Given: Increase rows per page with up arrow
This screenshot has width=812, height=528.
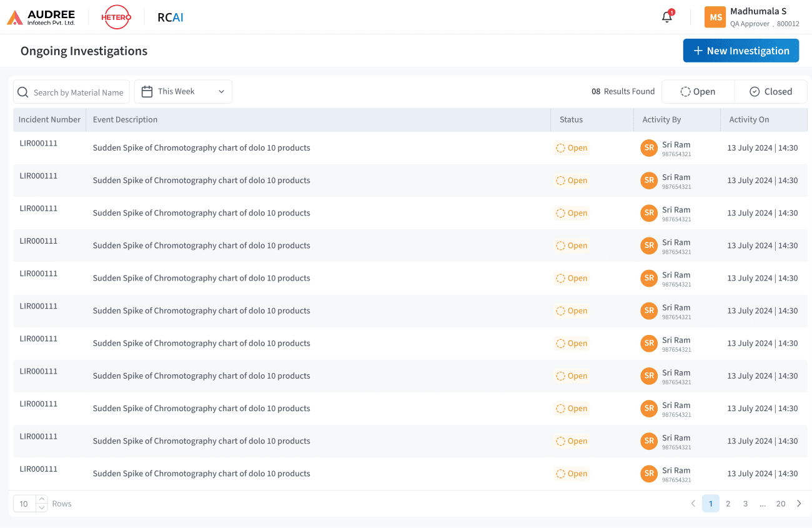Looking at the screenshot, I should [x=41, y=499].
